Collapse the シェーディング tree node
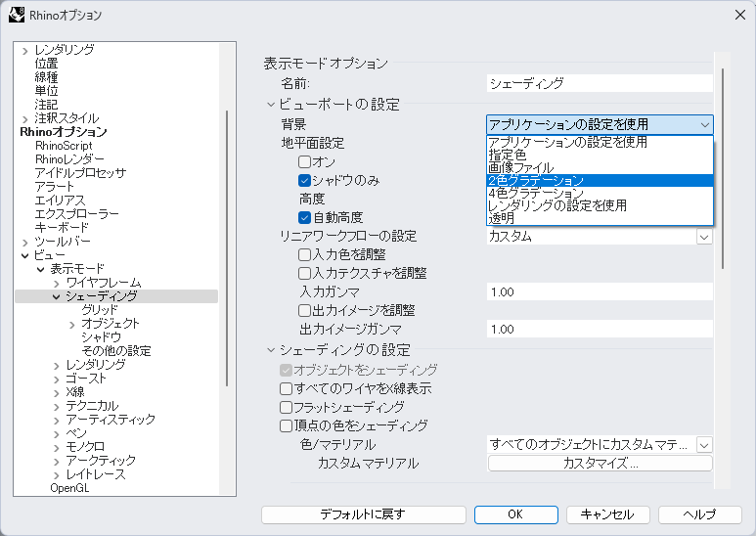The width and height of the screenshot is (756, 536). tap(57, 296)
